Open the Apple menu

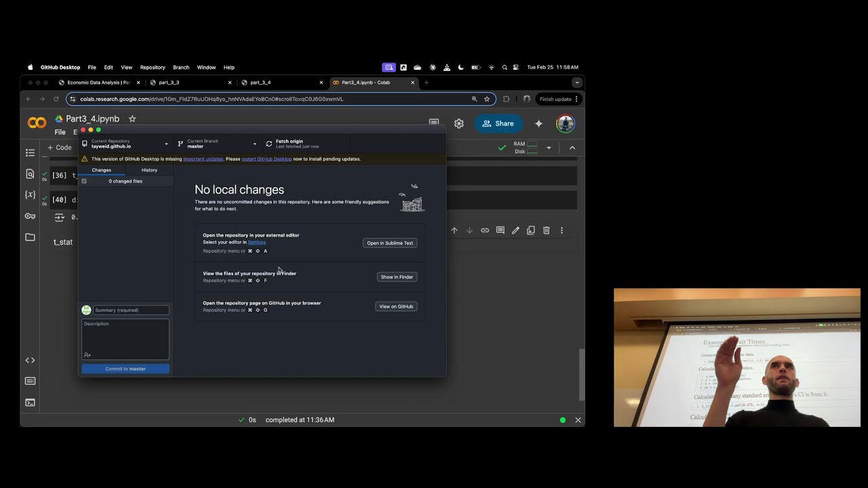click(30, 67)
